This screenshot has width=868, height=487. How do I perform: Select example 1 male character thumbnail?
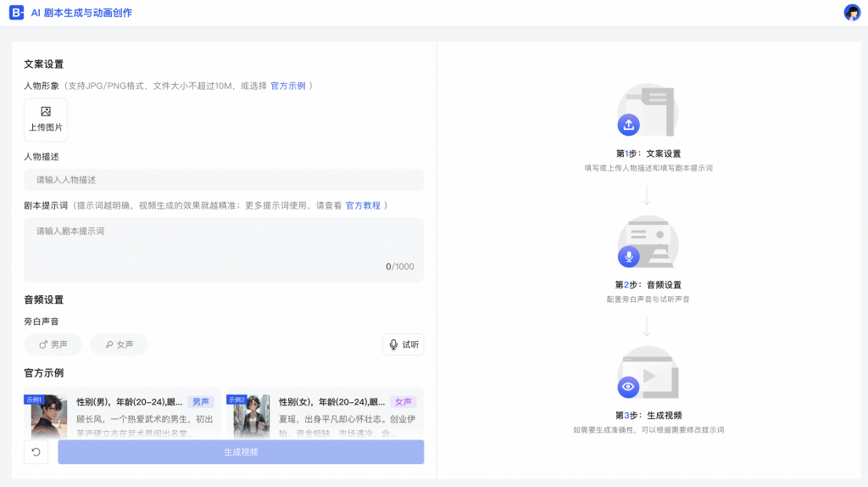pos(46,417)
